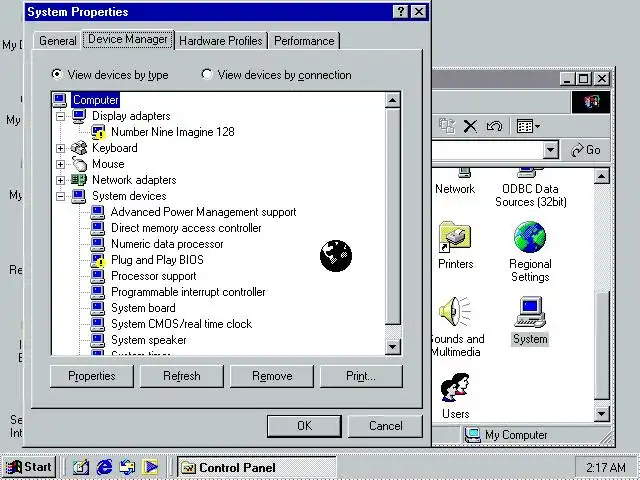
Task: Click the Properties button
Action: (92, 376)
